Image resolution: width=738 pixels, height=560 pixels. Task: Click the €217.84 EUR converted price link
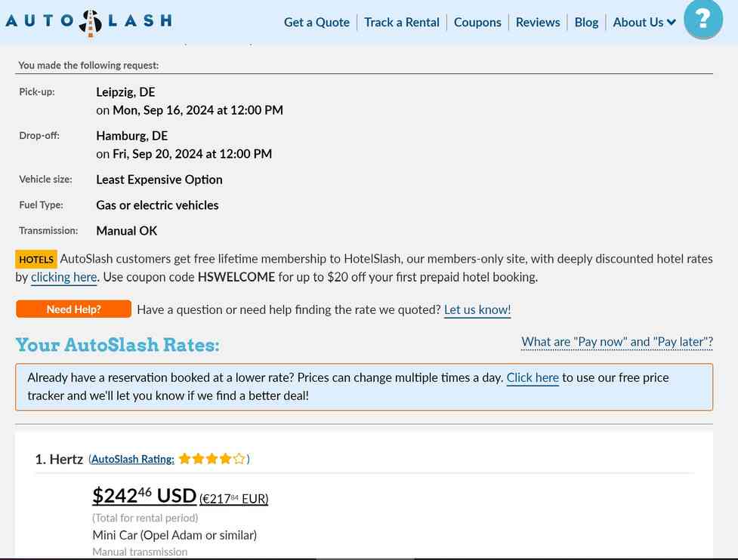click(x=234, y=498)
